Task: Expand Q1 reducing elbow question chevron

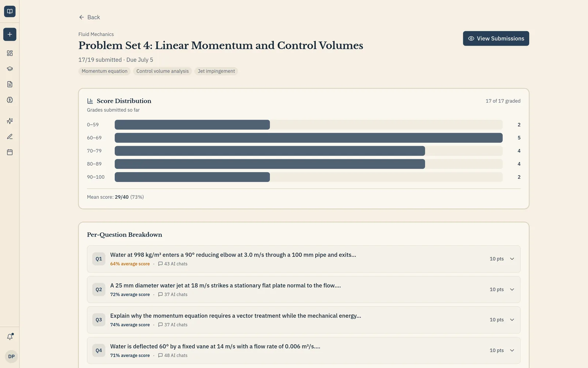Action: point(512,259)
